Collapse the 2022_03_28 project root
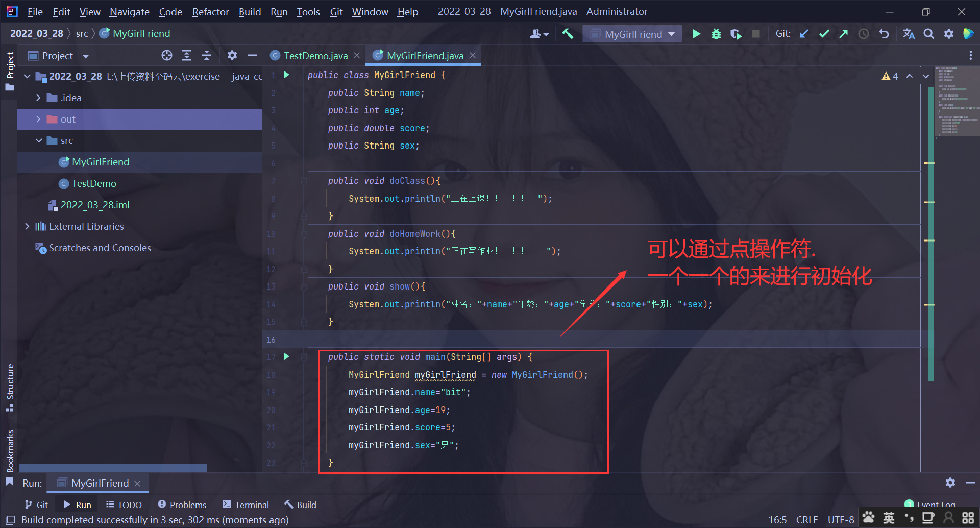Image resolution: width=980 pixels, height=528 pixels. click(27, 76)
